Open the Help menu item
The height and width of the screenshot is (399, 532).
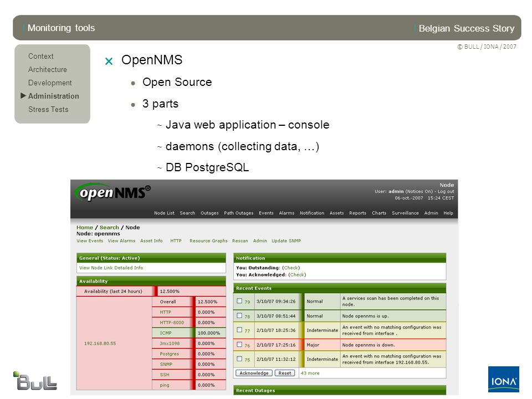(x=448, y=213)
